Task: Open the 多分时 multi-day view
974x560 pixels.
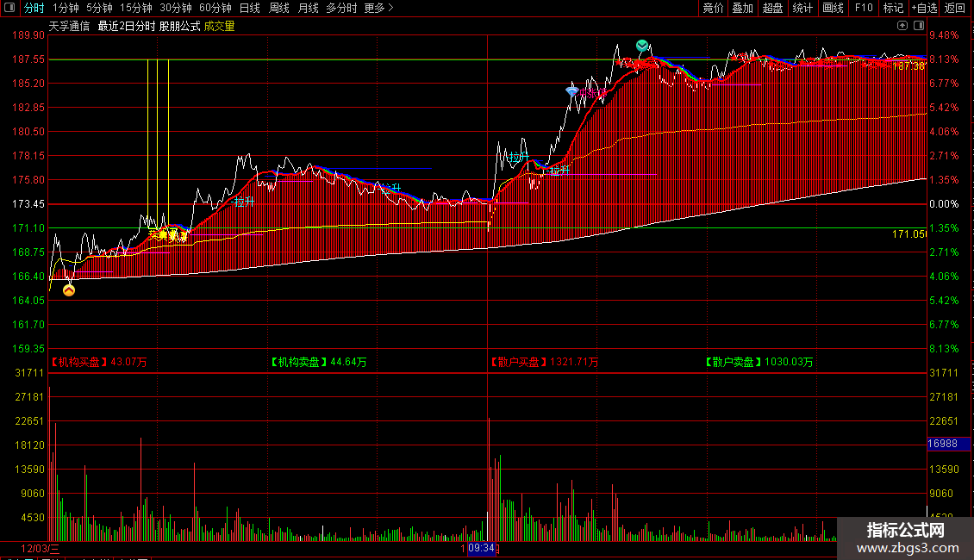Action: [x=341, y=8]
